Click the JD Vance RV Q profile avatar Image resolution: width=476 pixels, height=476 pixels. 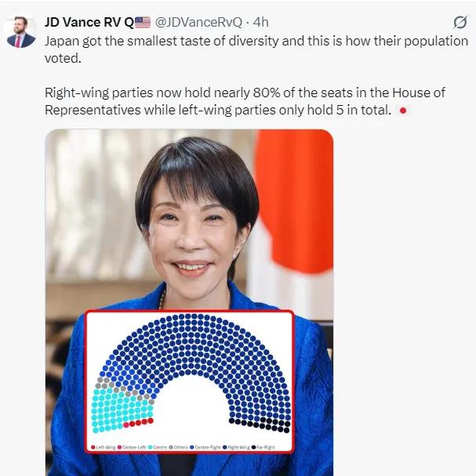pyautogui.click(x=21, y=32)
